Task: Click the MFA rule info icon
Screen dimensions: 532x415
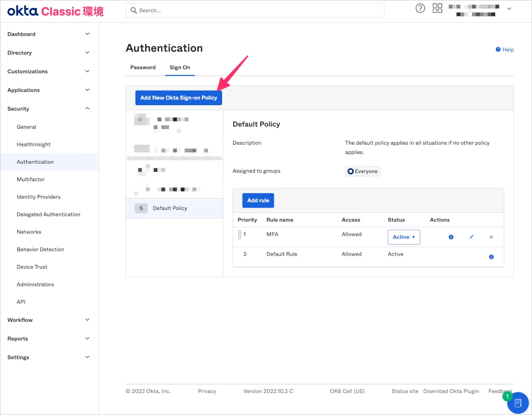Action: coord(451,237)
